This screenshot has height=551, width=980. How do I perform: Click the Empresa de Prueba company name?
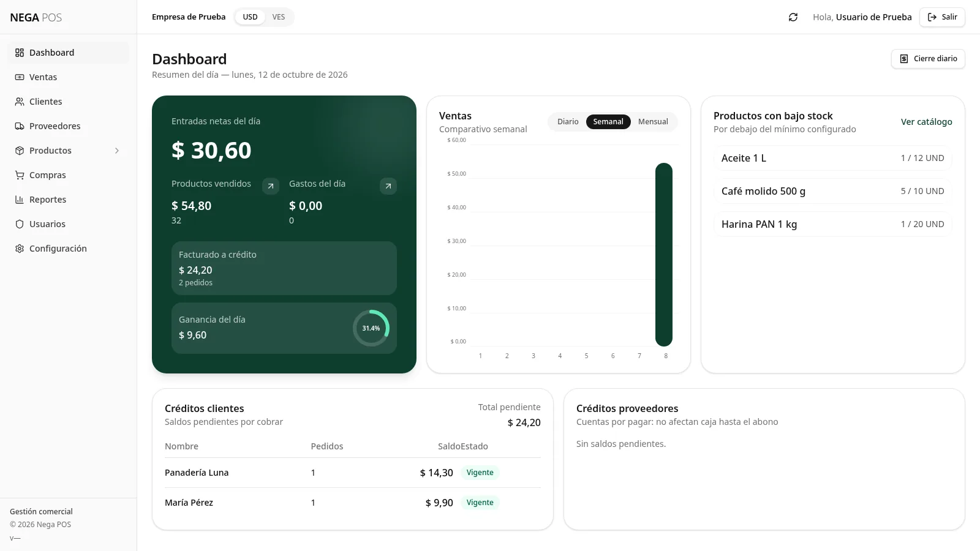189,17
